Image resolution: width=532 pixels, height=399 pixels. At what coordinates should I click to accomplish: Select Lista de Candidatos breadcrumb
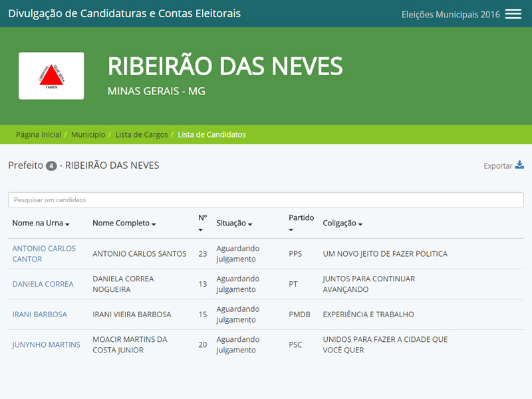point(212,134)
